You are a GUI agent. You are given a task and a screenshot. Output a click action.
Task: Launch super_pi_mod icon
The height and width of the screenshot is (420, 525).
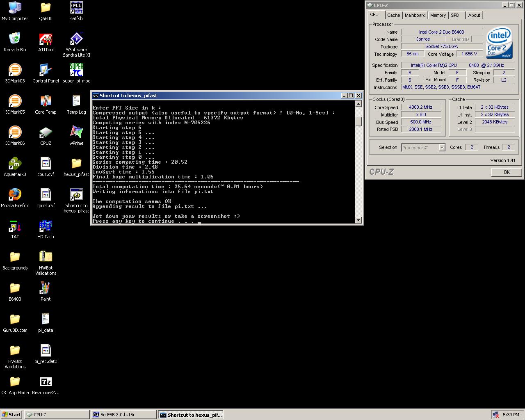coord(77,73)
